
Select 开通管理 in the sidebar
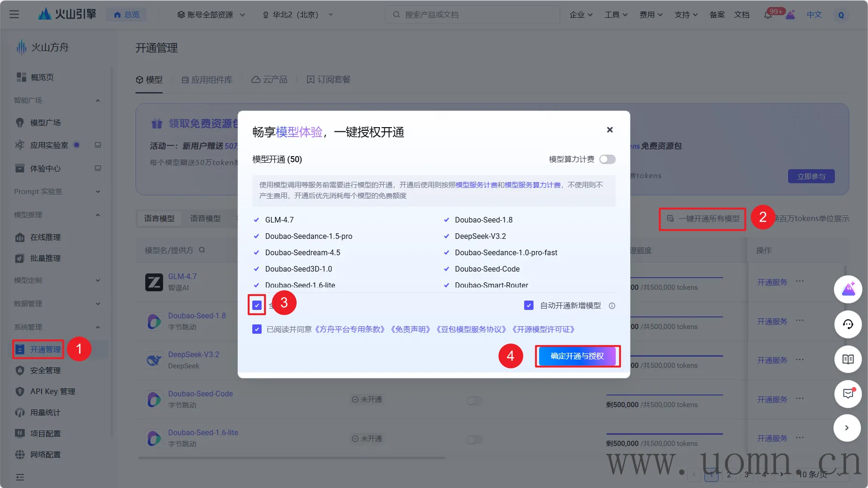(45, 349)
